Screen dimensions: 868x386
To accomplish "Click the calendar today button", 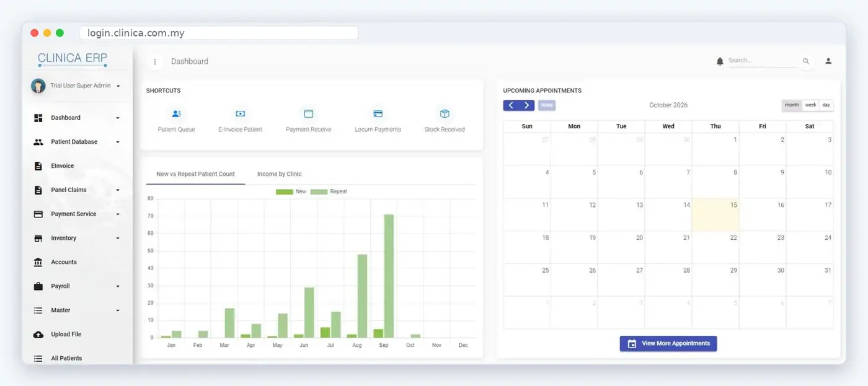I will click(547, 105).
